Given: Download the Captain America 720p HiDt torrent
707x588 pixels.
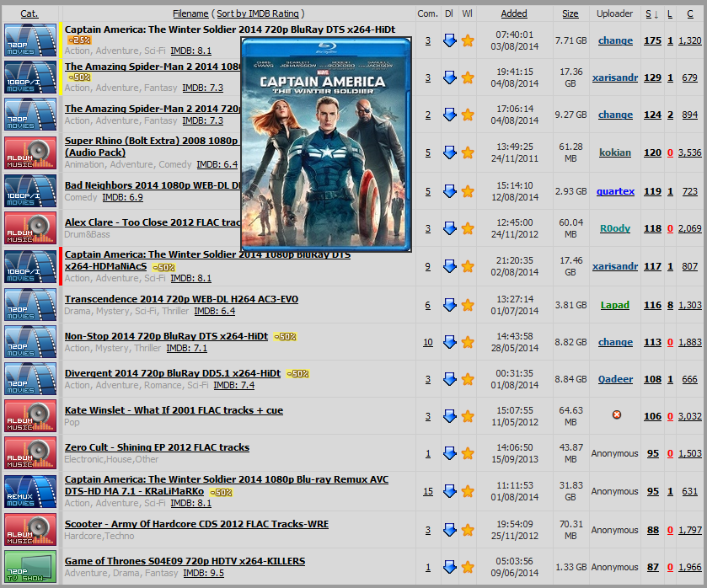Looking at the screenshot, I should [449, 40].
